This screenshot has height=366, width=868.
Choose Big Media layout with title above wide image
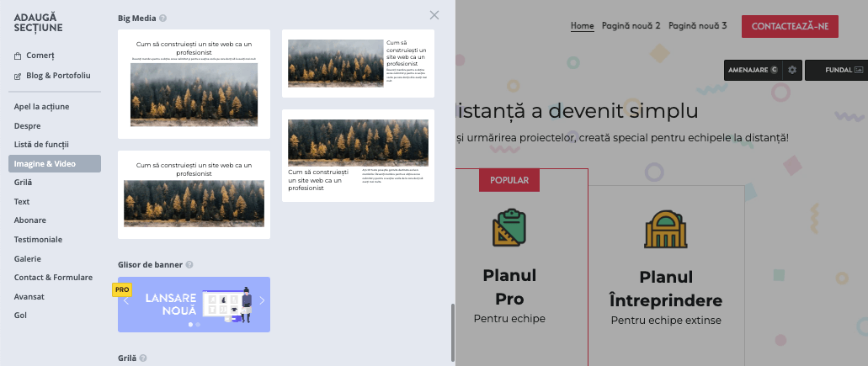pyautogui.click(x=194, y=84)
